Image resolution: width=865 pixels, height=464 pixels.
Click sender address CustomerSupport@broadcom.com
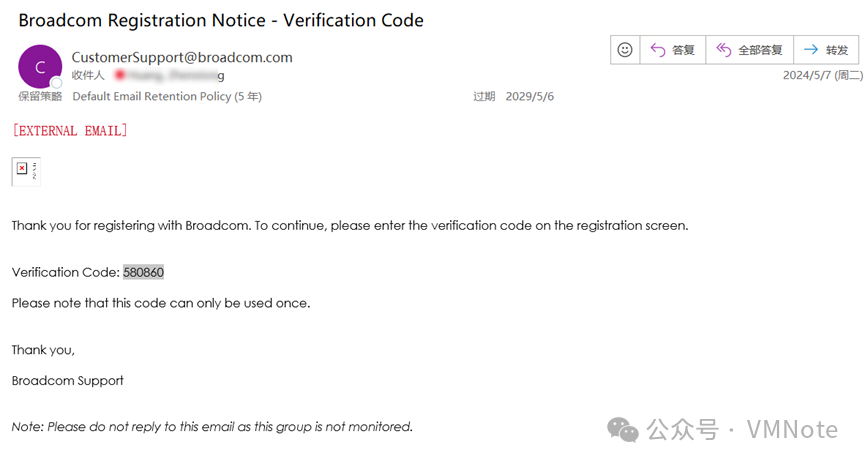tap(182, 57)
